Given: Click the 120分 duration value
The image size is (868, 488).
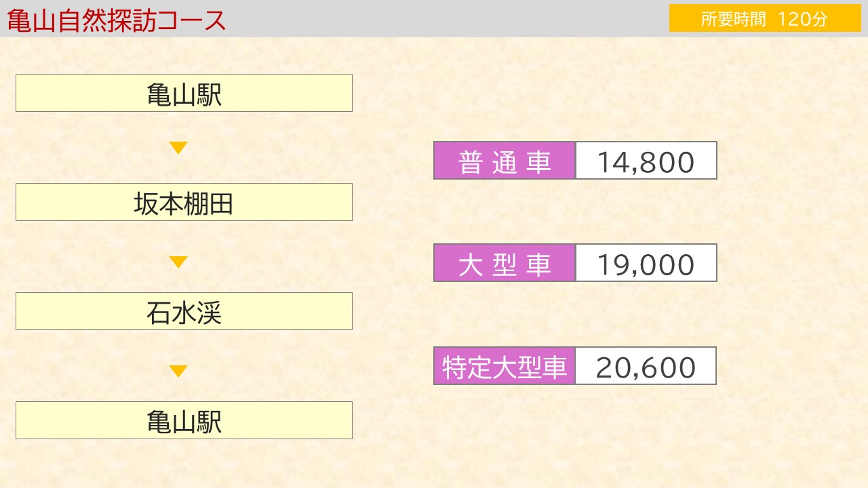Looking at the screenshot, I should click(803, 19).
